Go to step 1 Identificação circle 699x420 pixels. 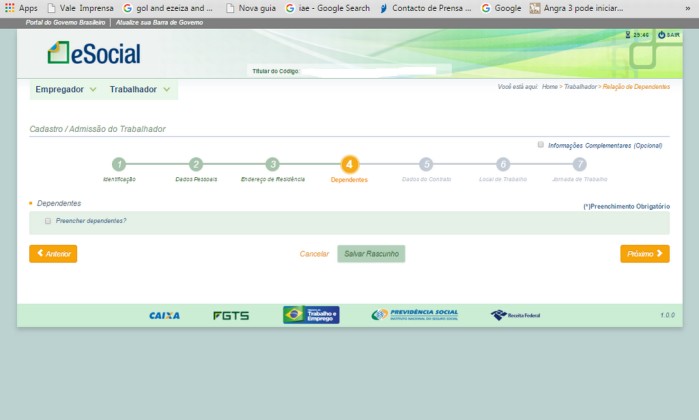click(x=119, y=164)
